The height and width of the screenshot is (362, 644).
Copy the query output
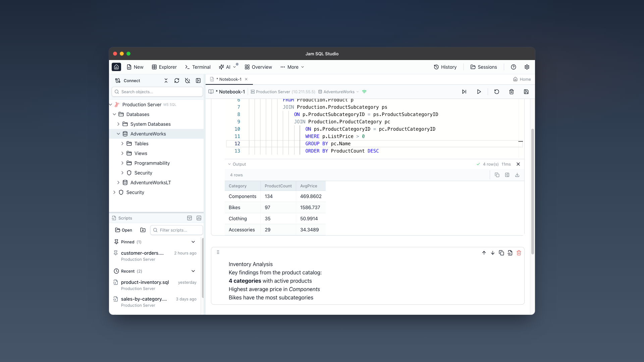pyautogui.click(x=497, y=175)
